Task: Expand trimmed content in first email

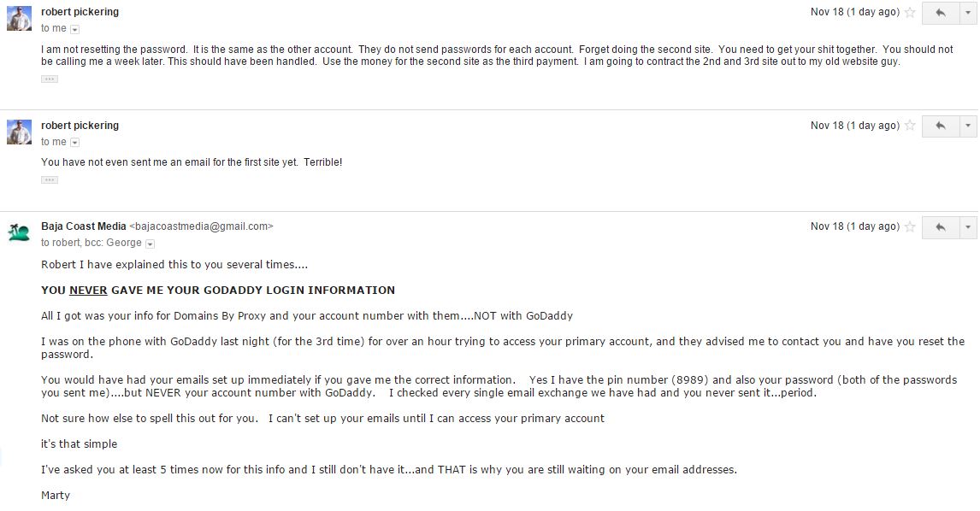Action: click(50, 79)
